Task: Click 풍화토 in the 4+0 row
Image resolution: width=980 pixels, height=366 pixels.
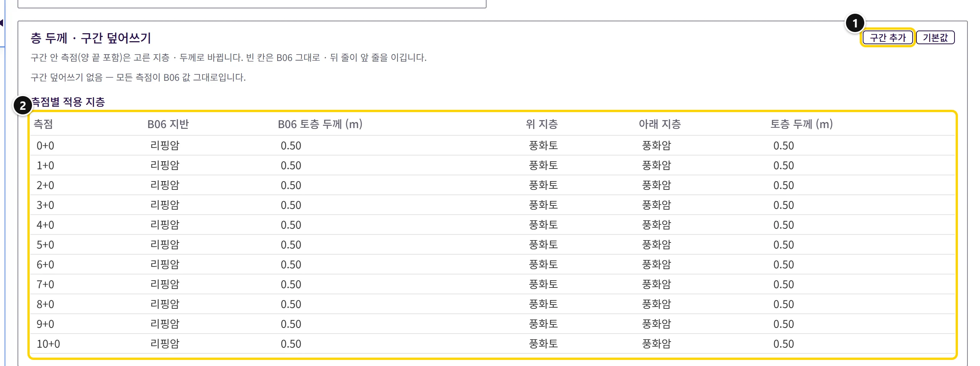Action: tap(543, 225)
